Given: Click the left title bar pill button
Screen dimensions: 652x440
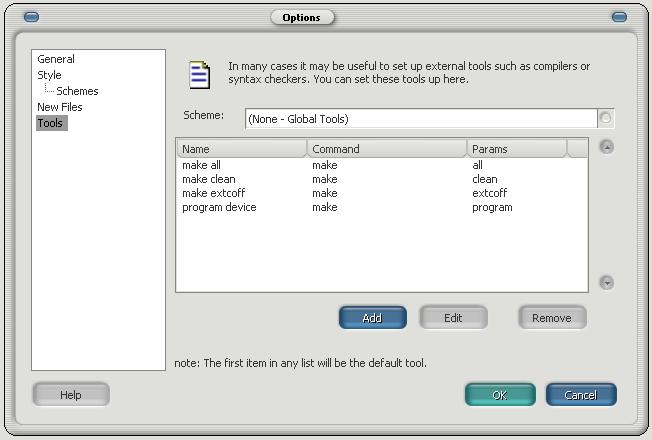Looking at the screenshot, I should click(31, 17).
